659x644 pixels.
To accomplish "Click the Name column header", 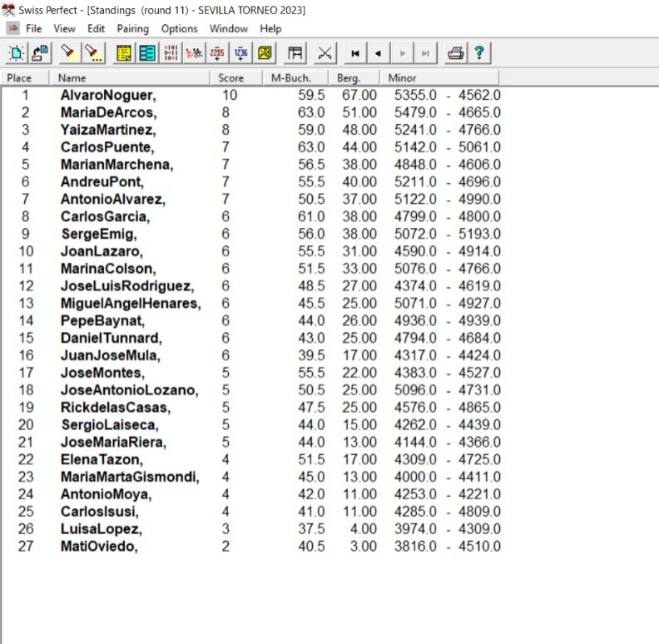I will coord(129,77).
